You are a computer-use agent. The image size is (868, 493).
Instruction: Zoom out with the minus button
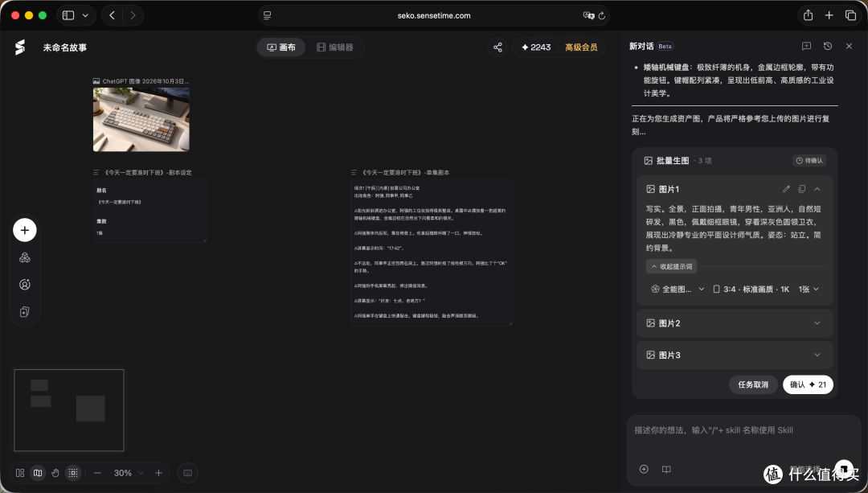coord(97,473)
